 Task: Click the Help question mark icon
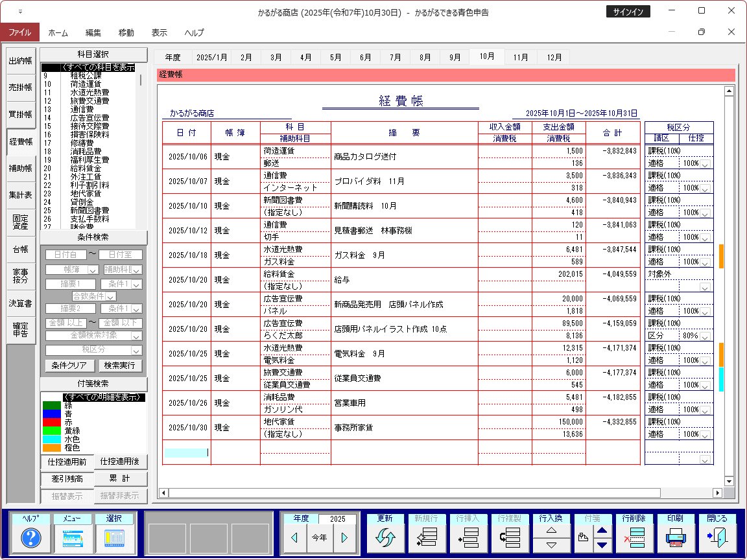pos(31,537)
